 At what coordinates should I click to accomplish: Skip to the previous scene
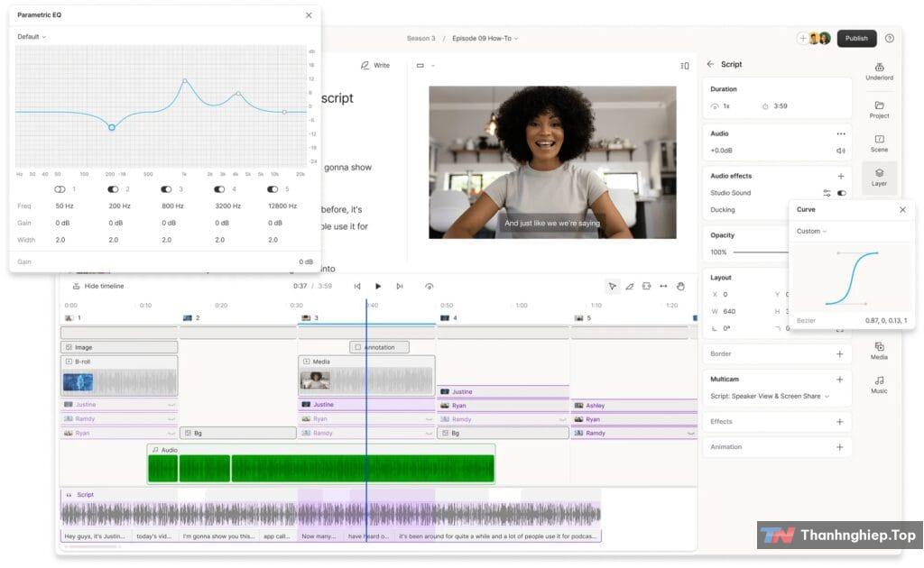[x=357, y=286]
